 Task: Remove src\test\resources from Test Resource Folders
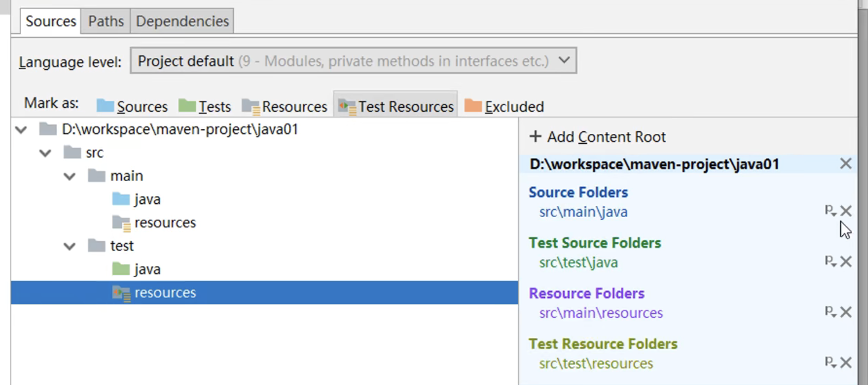pyautogui.click(x=846, y=363)
